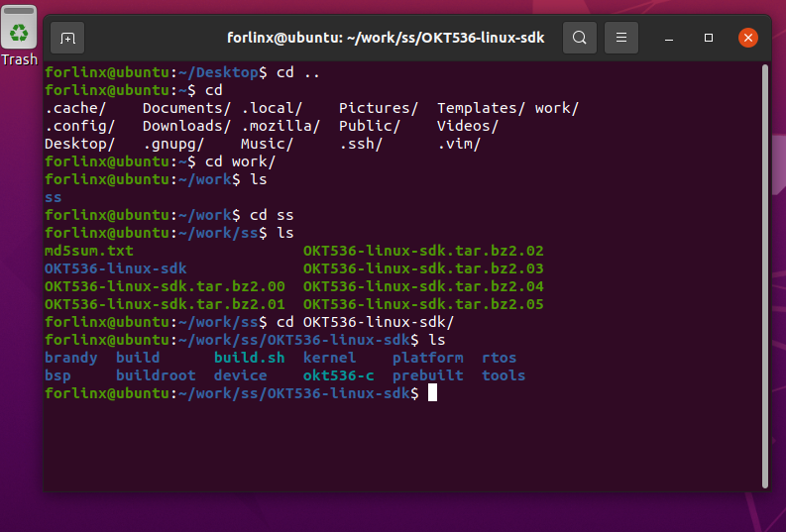786x532 pixels.
Task: Click the rtos directory name
Action: 499,358
